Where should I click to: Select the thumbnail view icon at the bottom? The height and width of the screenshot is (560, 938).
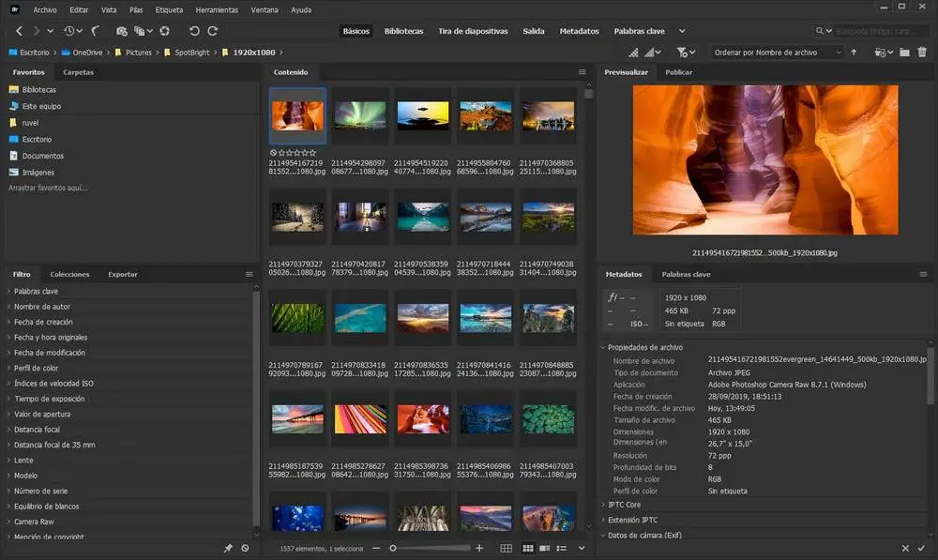(529, 547)
